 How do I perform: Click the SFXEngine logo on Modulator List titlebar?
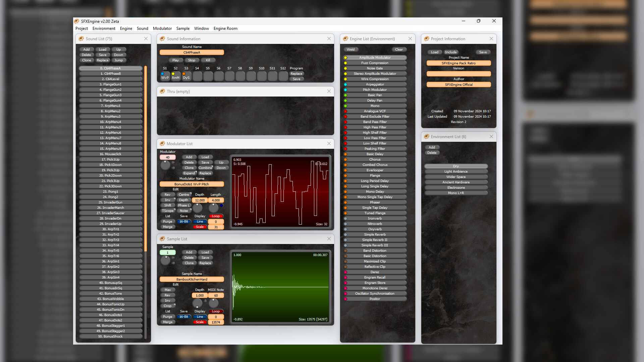(x=162, y=143)
